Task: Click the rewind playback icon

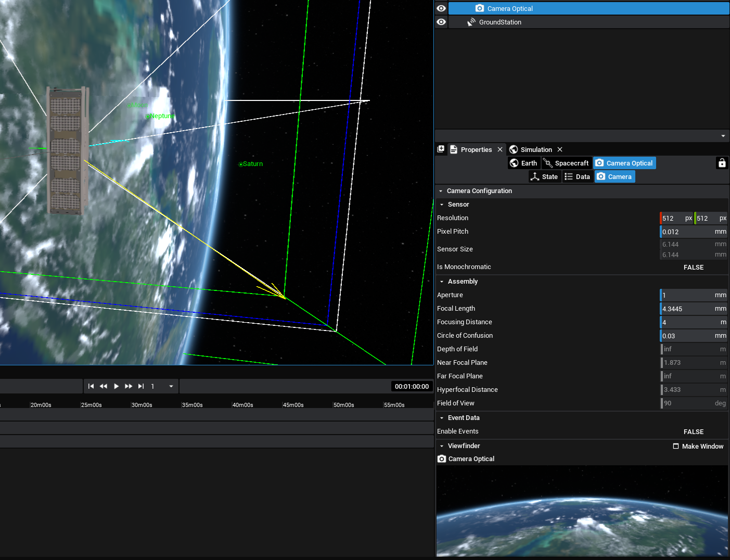Action: click(x=104, y=386)
